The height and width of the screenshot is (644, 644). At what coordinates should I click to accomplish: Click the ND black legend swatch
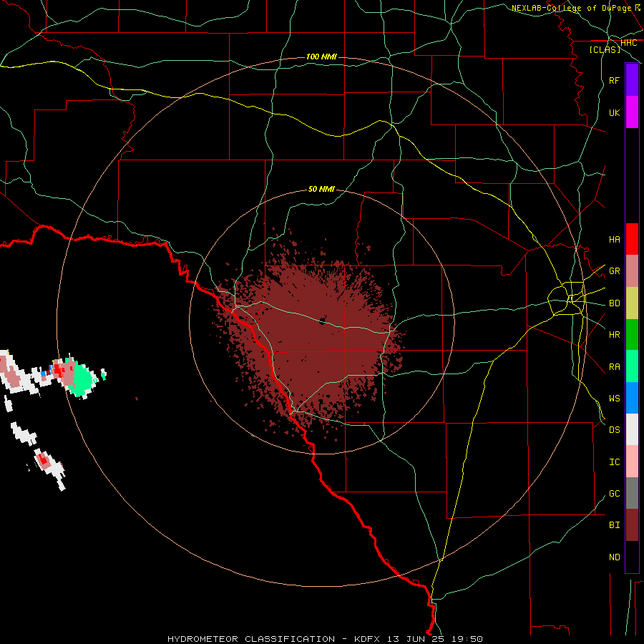632,557
